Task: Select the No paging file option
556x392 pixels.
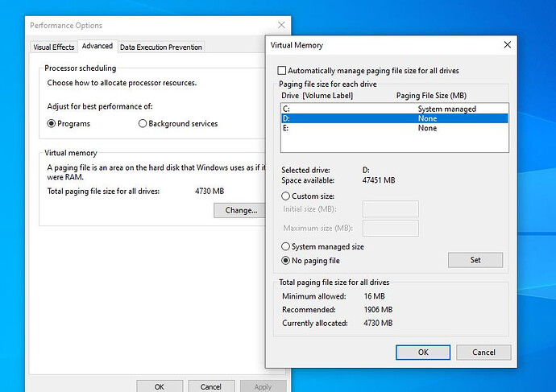Action: [x=286, y=261]
